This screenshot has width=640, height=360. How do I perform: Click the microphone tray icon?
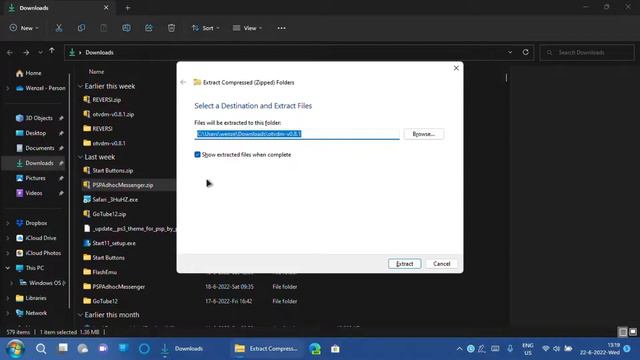coord(510,349)
